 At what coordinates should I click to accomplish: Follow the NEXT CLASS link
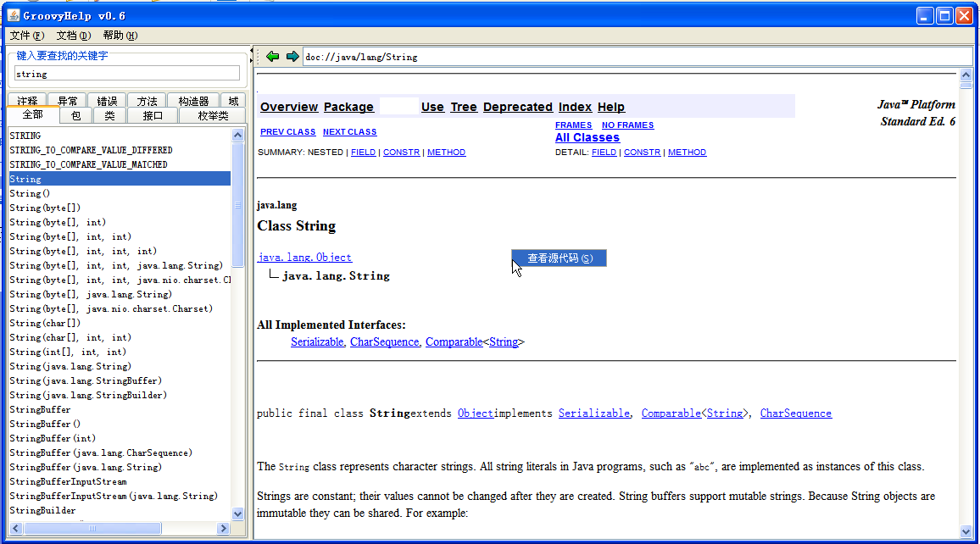350,132
